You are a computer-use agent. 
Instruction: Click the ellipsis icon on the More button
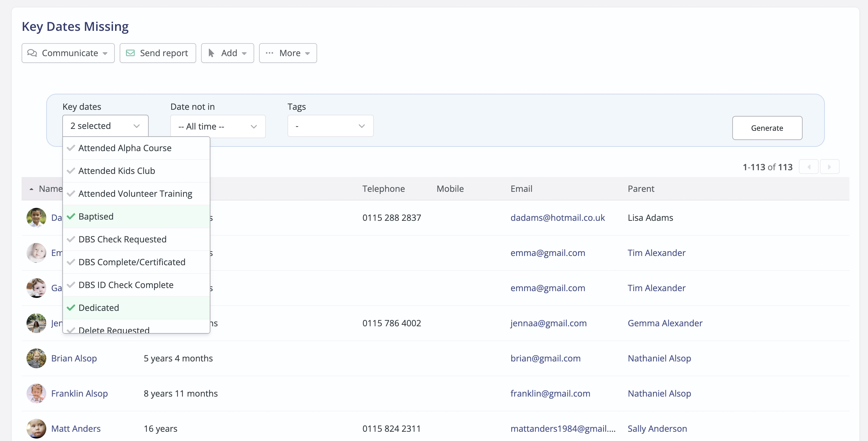coord(269,53)
